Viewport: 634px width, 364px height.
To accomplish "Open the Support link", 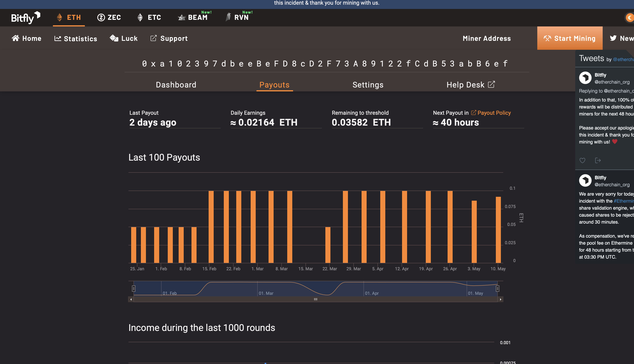I will [x=169, y=38].
